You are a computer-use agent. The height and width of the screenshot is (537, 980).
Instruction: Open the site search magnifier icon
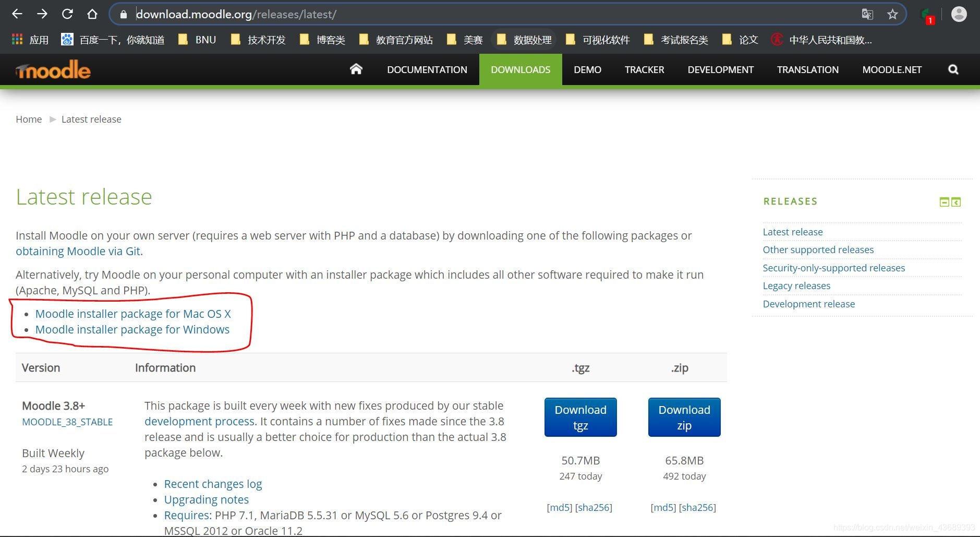point(953,69)
